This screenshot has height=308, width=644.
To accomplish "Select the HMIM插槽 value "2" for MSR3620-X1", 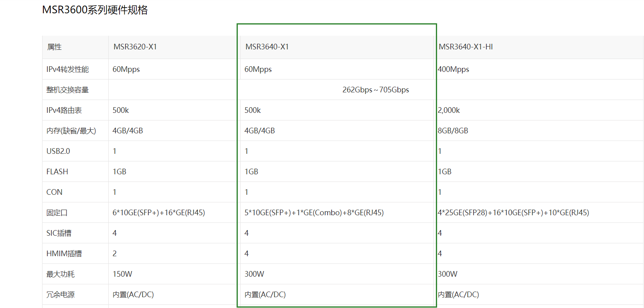I will [x=115, y=254].
